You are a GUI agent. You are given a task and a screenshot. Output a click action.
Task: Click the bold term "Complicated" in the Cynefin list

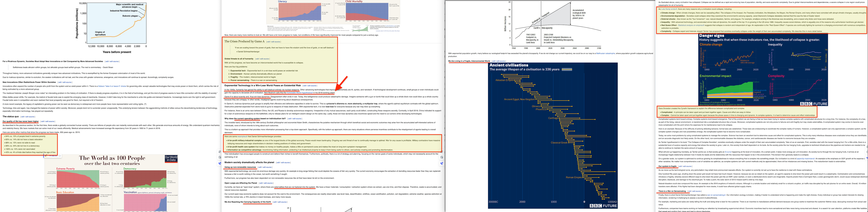coord(667,112)
